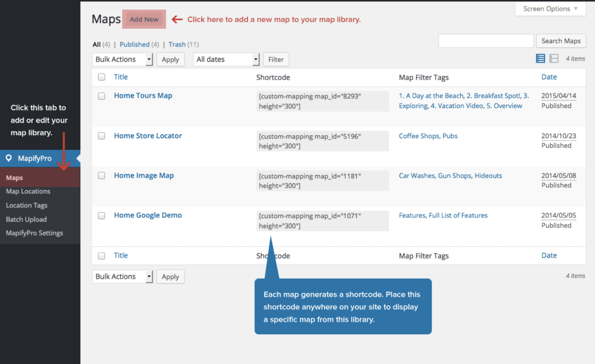Image resolution: width=595 pixels, height=364 pixels.
Task: Open the top Bulk Actions dropdown
Action: [x=122, y=59]
